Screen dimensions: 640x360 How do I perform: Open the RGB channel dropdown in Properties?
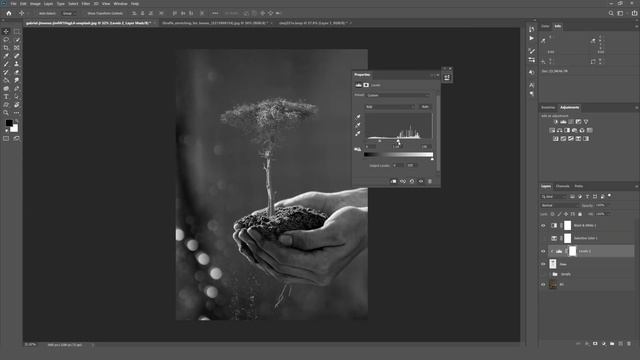pos(389,107)
